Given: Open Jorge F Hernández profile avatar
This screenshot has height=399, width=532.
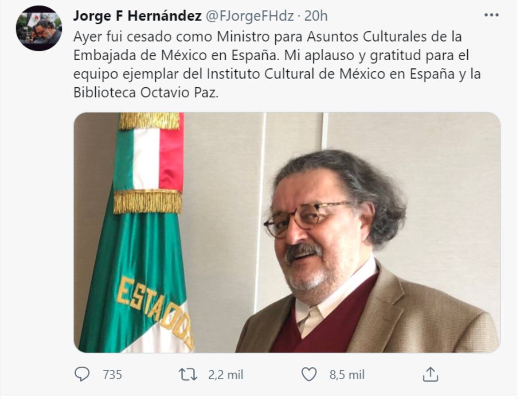Looking at the screenshot, I should pyautogui.click(x=39, y=28).
